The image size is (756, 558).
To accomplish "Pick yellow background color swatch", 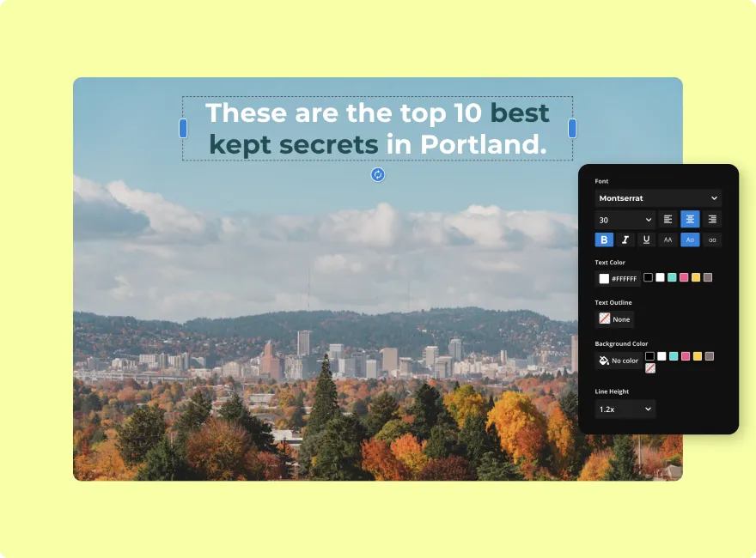I will [698, 356].
